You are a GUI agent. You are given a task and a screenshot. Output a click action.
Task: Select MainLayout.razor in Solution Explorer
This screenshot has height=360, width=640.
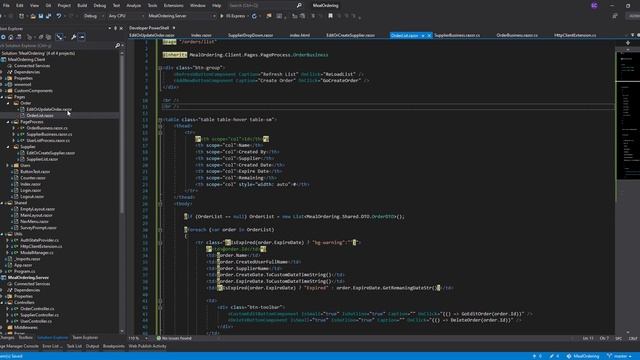pyautogui.click(x=36, y=216)
